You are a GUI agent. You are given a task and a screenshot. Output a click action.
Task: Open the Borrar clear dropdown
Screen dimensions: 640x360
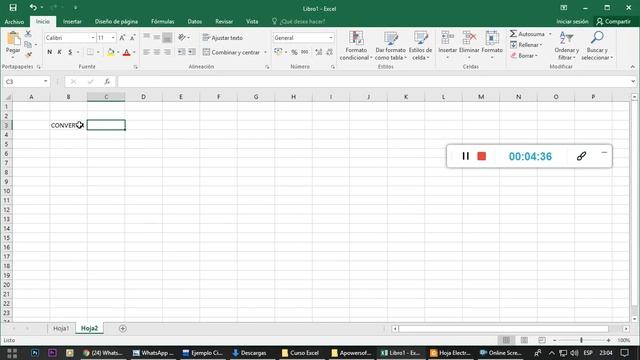(x=524, y=56)
